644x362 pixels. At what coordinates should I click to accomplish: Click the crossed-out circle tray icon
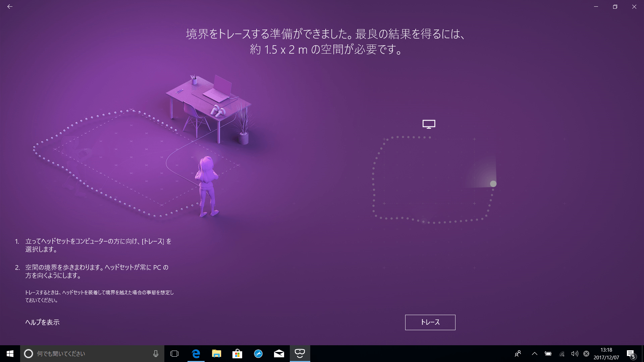click(x=586, y=354)
